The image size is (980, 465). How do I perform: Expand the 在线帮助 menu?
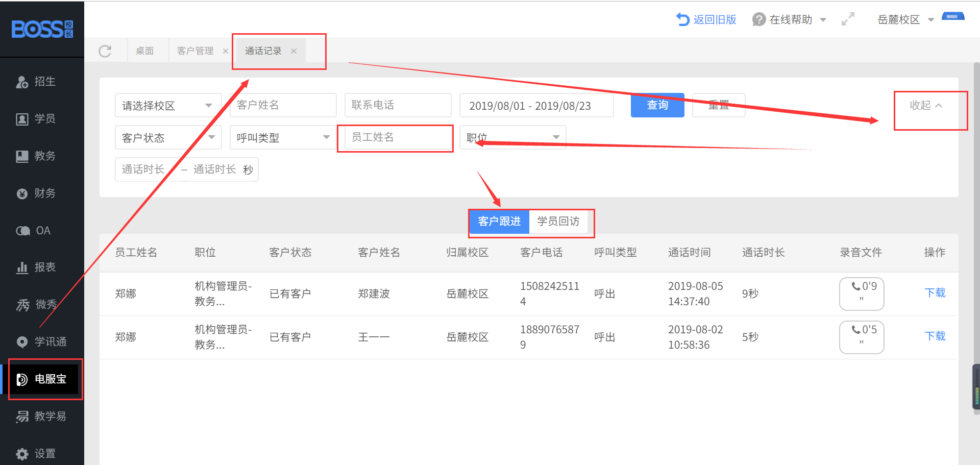coord(789,19)
